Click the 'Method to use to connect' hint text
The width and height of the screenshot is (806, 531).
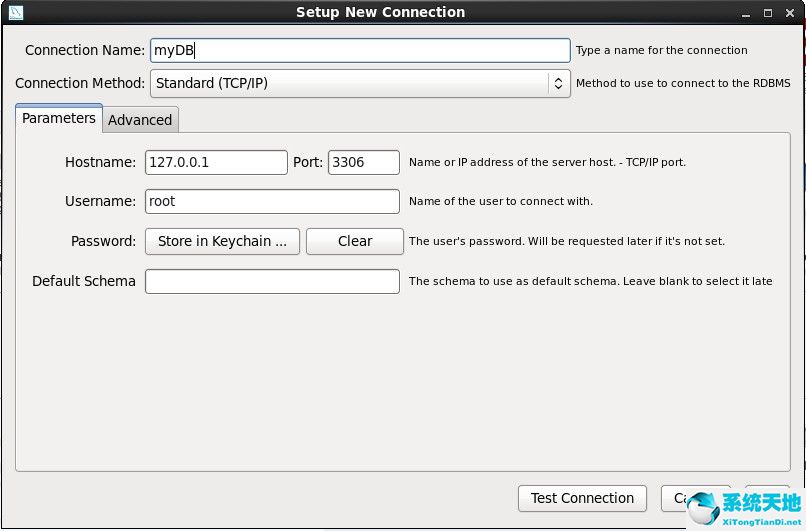pyautogui.click(x=683, y=83)
